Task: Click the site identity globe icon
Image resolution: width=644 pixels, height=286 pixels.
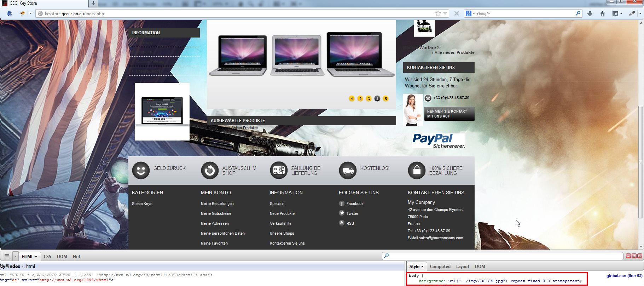Action: pyautogui.click(x=40, y=14)
